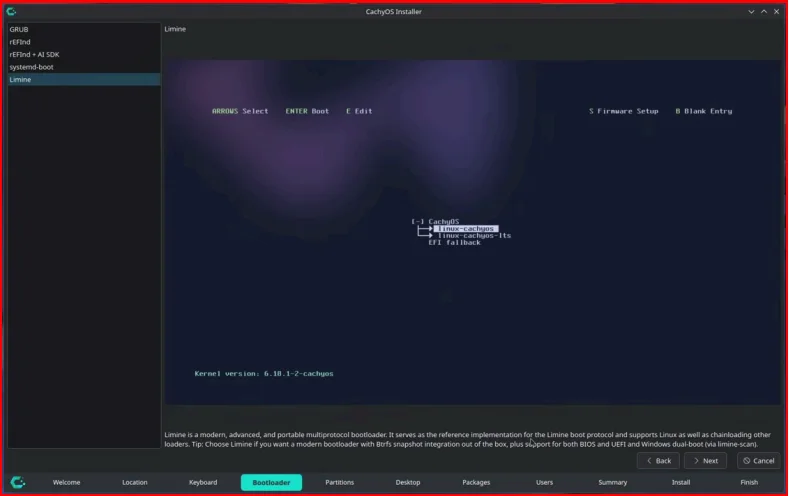Viewport: 789px width, 496px height.
Task: Click the Cancel button
Action: point(759,460)
